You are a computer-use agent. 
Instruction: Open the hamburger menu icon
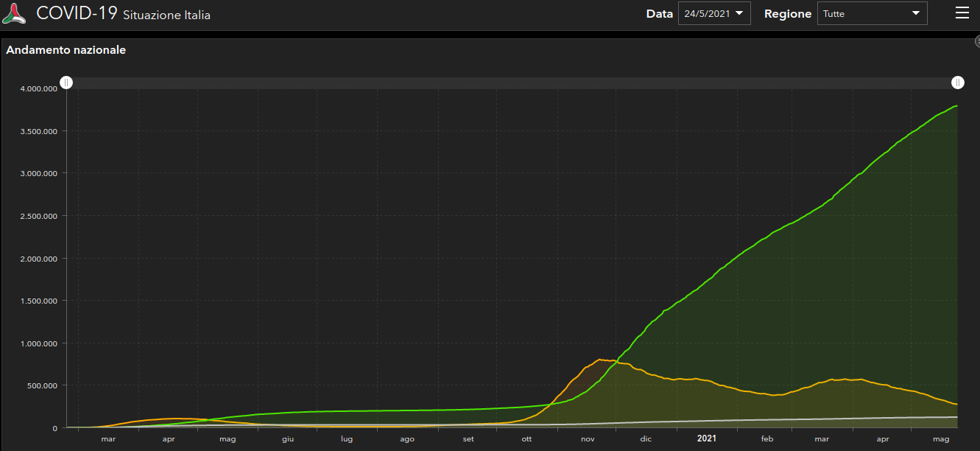[x=962, y=13]
